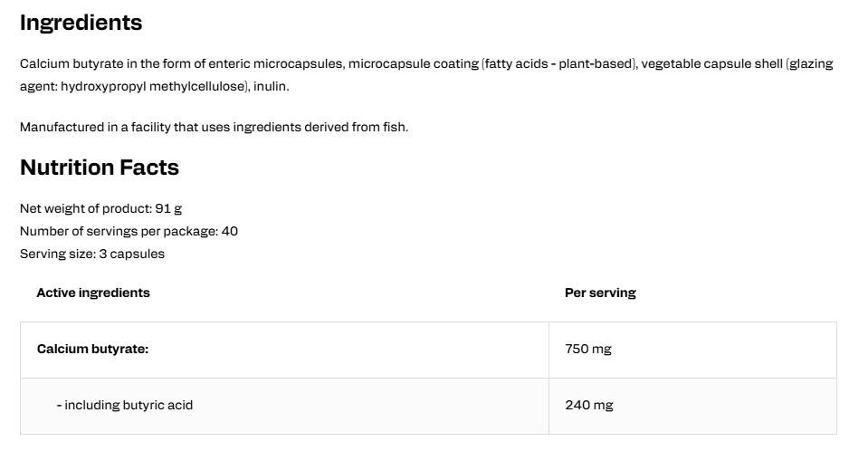Click the including butyric acid row label

tap(125, 405)
